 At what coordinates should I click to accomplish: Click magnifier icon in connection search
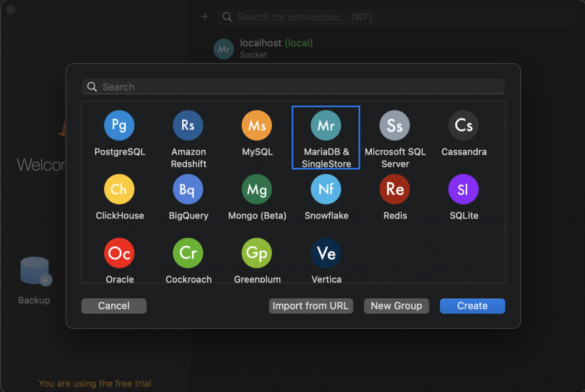tap(227, 17)
